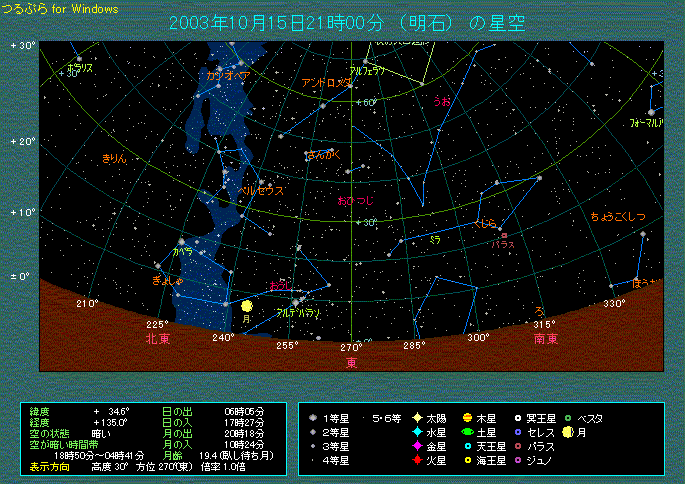Click the yellow Moon disc in the star chart
Image resolution: width=685 pixels, height=484 pixels.
point(247,306)
